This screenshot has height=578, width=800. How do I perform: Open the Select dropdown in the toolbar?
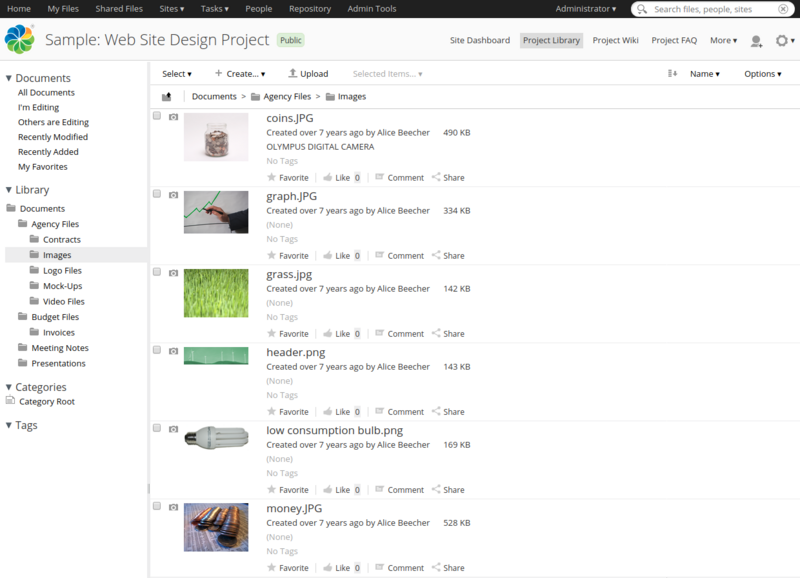176,73
